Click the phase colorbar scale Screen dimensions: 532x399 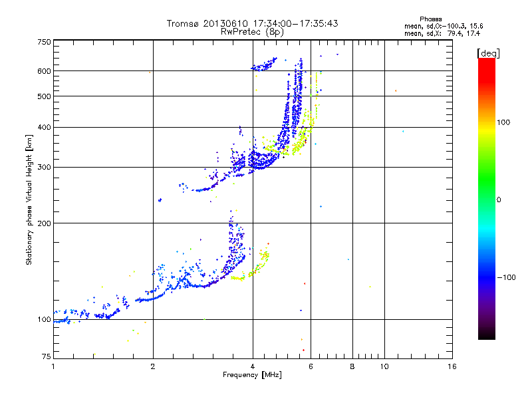point(487,198)
